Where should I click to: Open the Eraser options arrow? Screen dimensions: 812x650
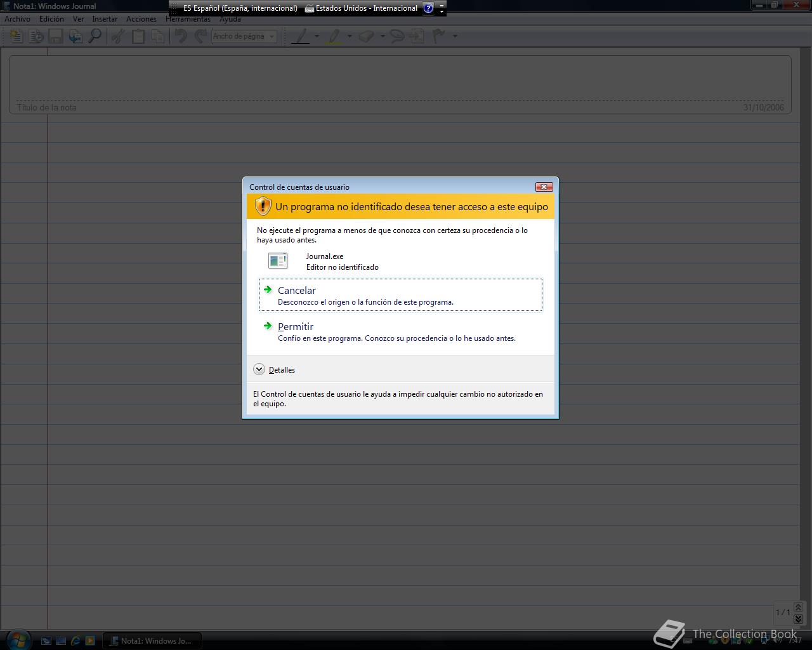click(x=383, y=36)
